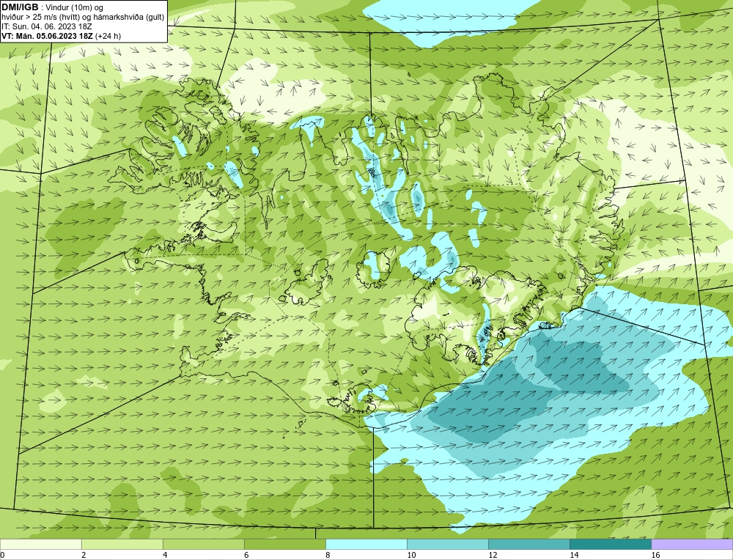Viewport: 733px width, 560px height.
Task: Click the 'Vindur (10m) og' label
Action: [x=74, y=7]
